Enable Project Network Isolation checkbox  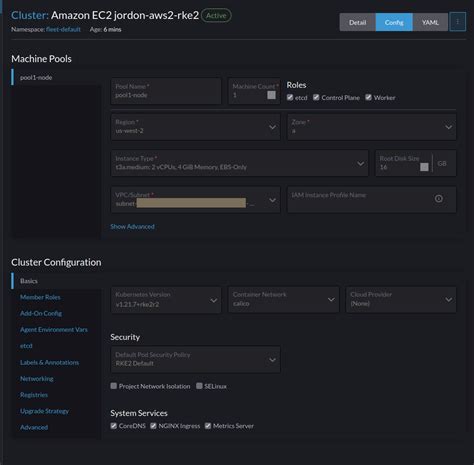(x=114, y=386)
